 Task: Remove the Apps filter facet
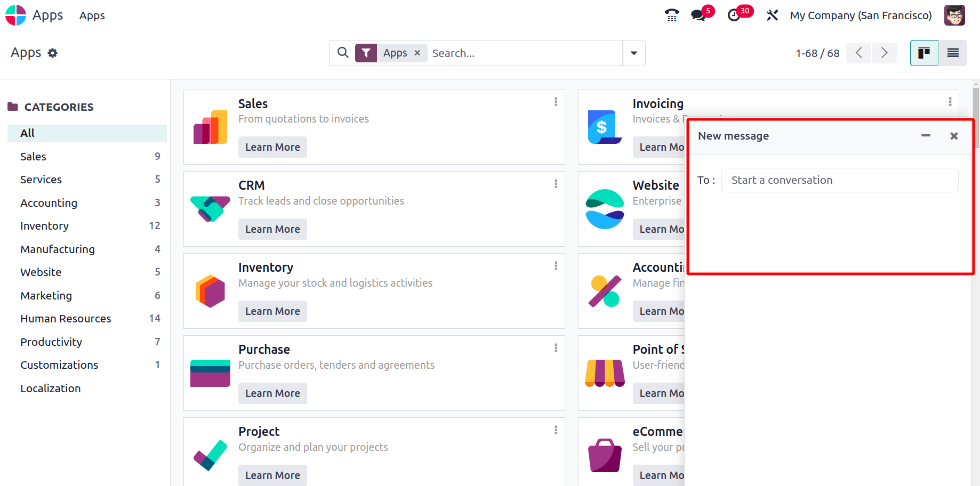[417, 53]
